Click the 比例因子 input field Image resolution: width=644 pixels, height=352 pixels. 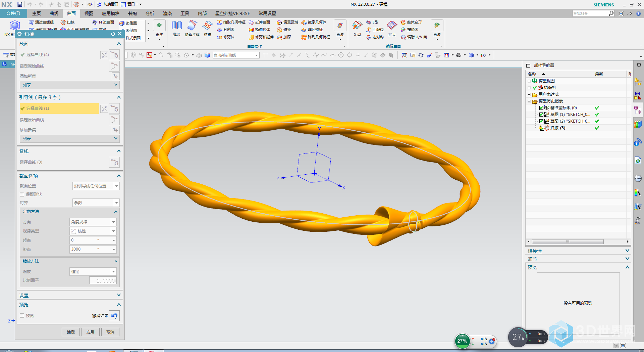(x=103, y=281)
